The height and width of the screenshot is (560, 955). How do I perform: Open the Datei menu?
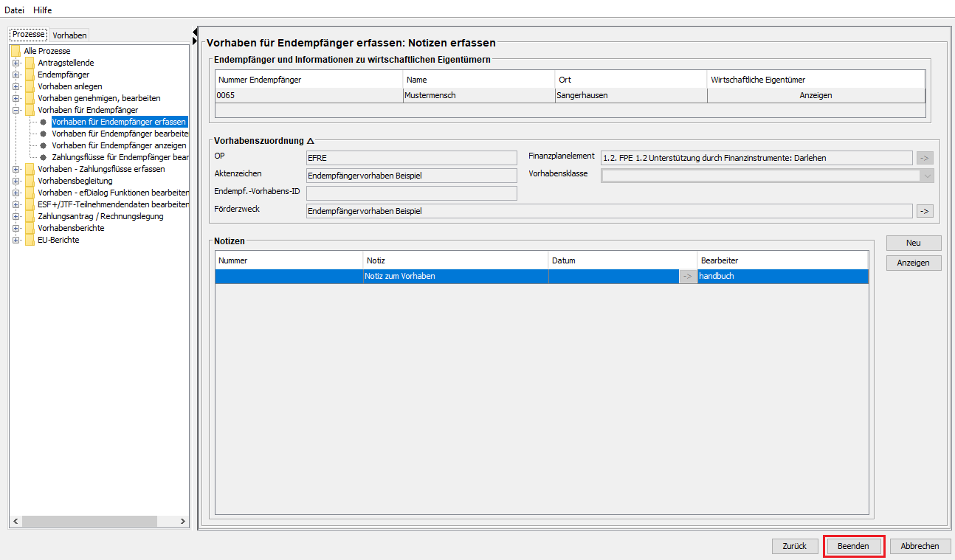15,10
